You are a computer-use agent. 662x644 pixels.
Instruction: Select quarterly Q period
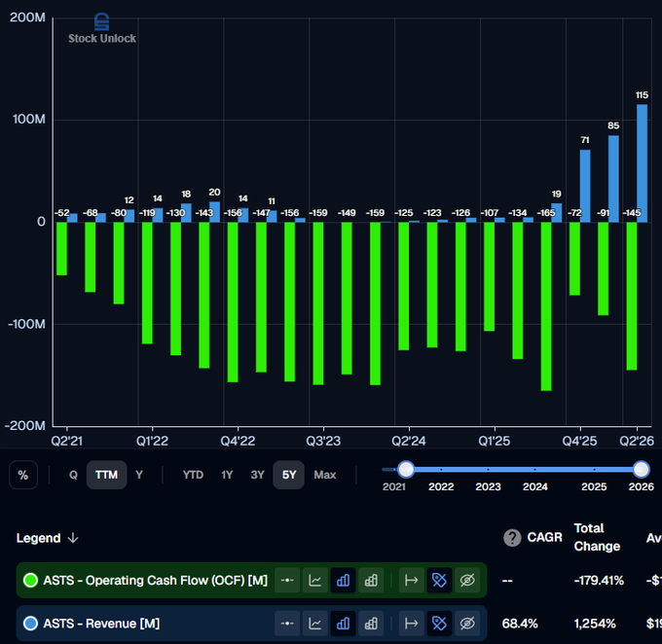(x=73, y=475)
